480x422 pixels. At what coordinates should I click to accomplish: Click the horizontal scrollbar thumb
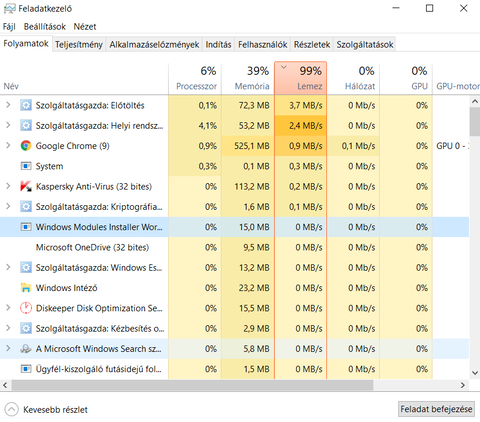pyautogui.click(x=192, y=385)
